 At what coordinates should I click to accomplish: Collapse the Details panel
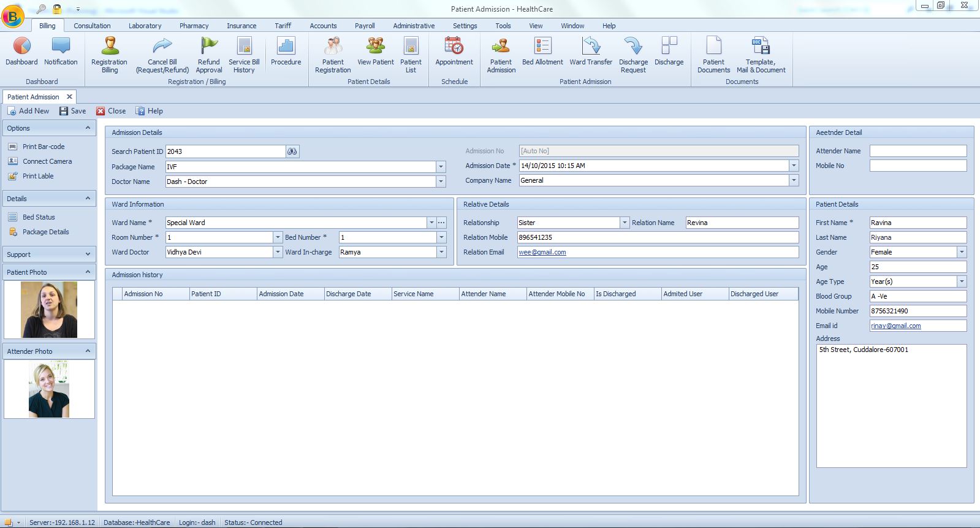pos(88,198)
